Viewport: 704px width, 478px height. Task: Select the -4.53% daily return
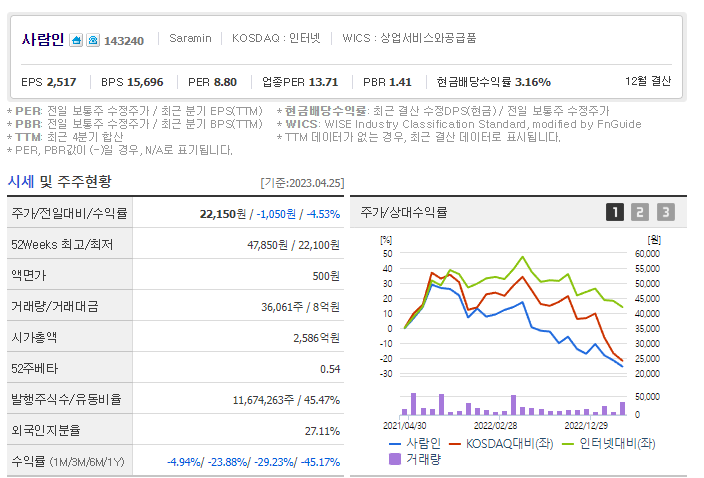pyautogui.click(x=323, y=214)
